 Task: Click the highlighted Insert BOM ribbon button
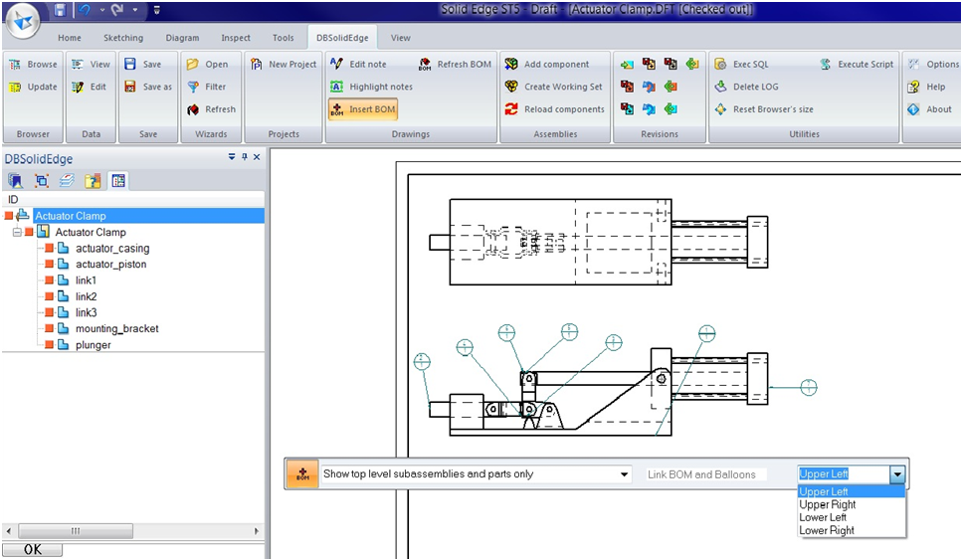(363, 109)
